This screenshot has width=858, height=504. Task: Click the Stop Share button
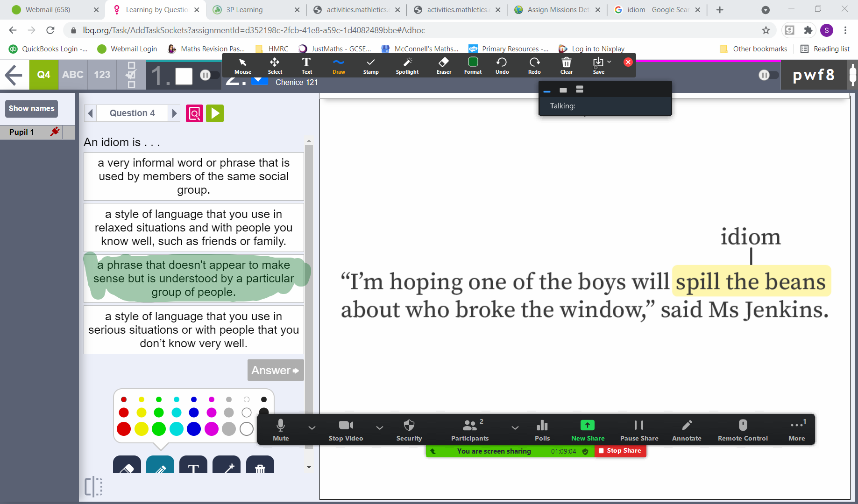coord(620,451)
